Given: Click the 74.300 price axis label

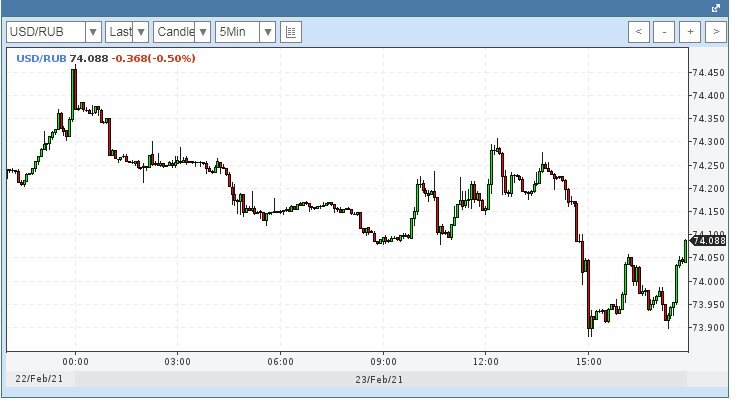Looking at the screenshot, I should click(708, 142).
